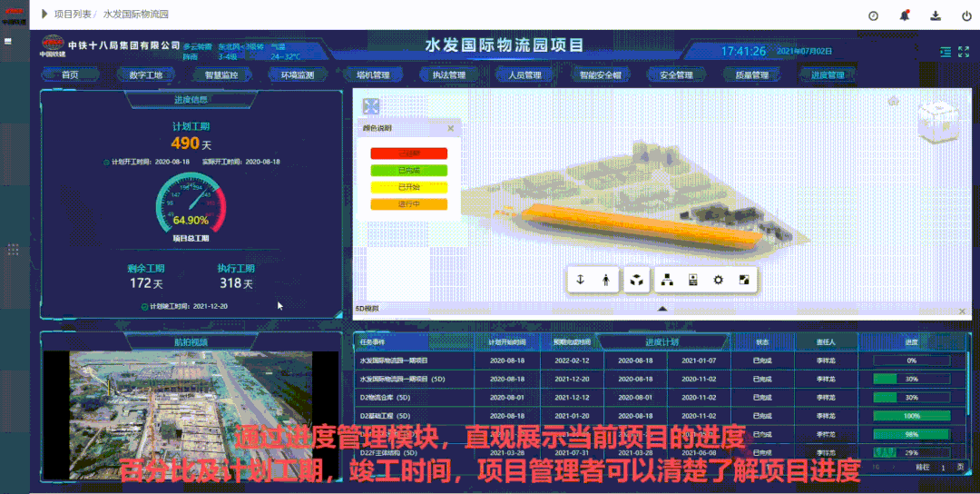Image resolution: width=980 pixels, height=494 pixels.
Task: Click the vertical section arrow tool
Action: [580, 281]
